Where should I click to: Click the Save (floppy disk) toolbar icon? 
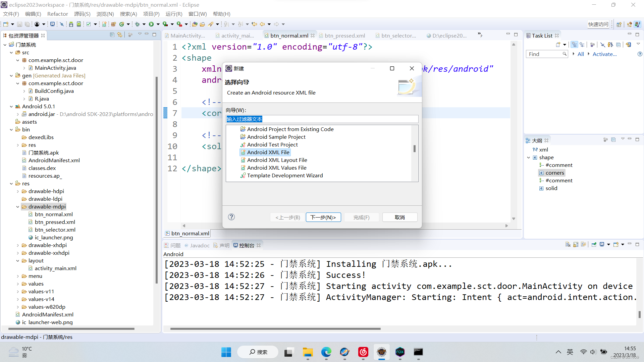click(19, 24)
